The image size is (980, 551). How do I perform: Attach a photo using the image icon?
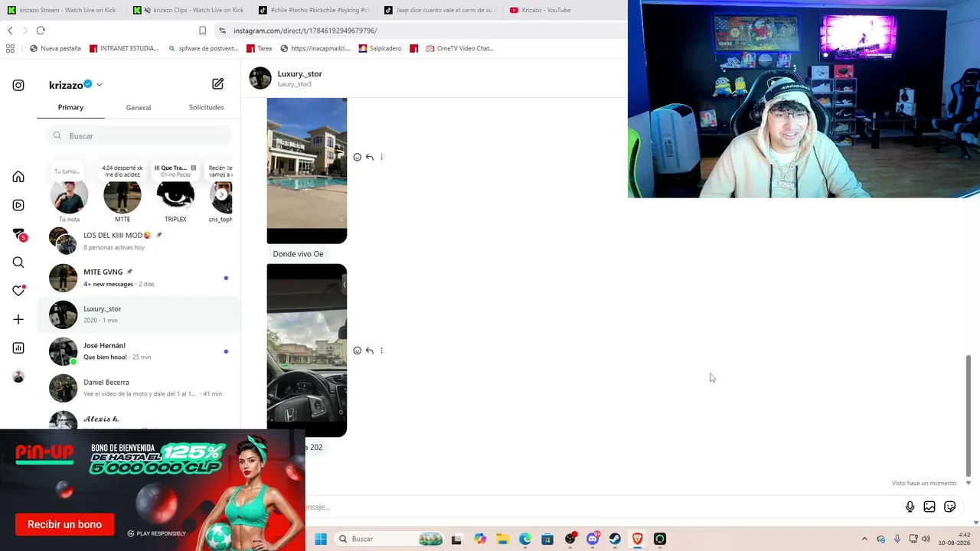pos(929,507)
